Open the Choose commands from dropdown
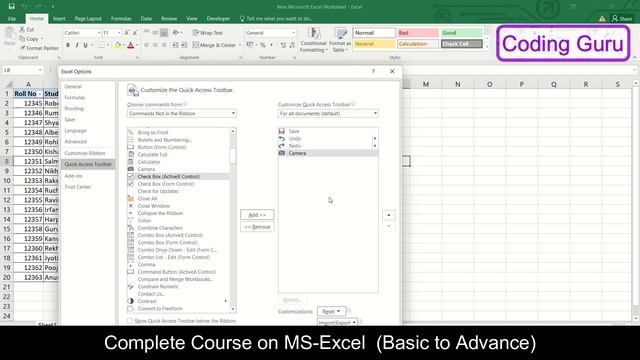This screenshot has height=360, width=640. click(x=182, y=113)
